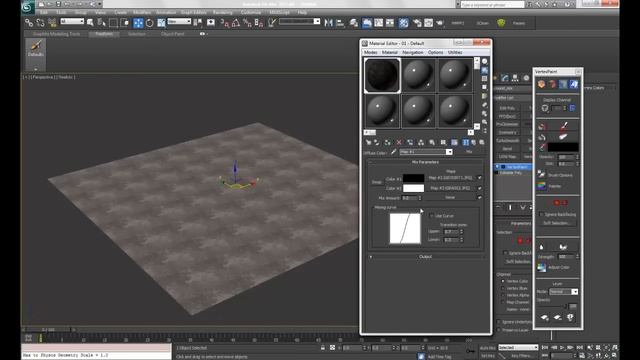Select the VertexPaint eraser icon
The width and height of the screenshot is (640, 360).
coord(563,136)
